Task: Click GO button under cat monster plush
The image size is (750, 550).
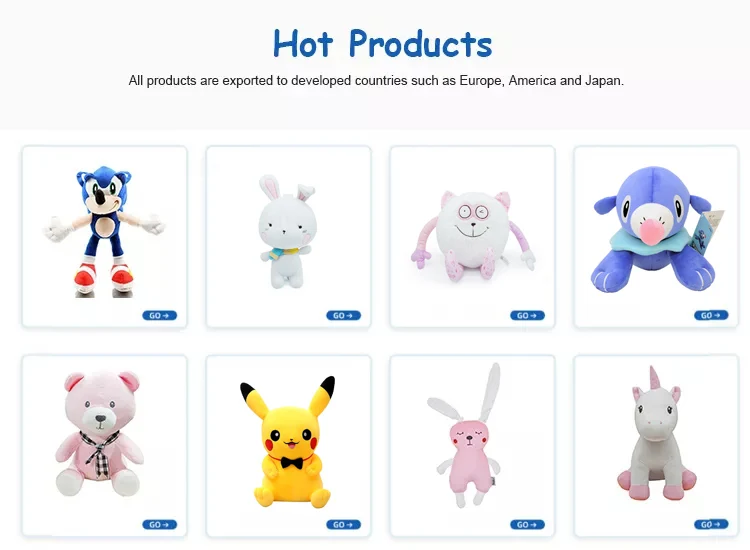Action: pyautogui.click(x=527, y=316)
